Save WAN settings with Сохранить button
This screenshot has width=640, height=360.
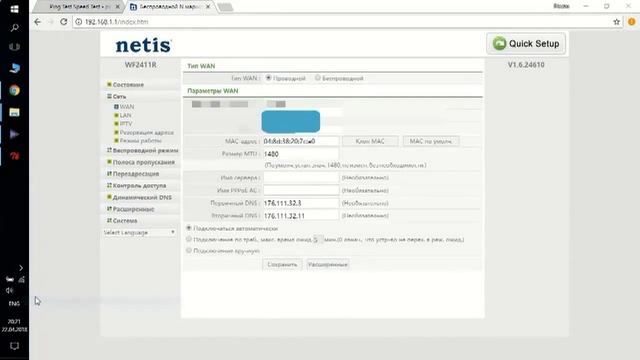click(282, 264)
